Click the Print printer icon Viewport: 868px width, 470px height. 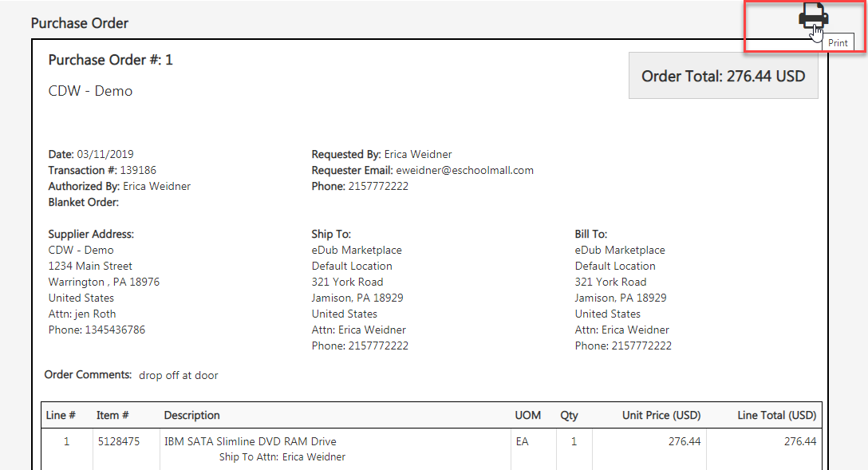(x=813, y=15)
